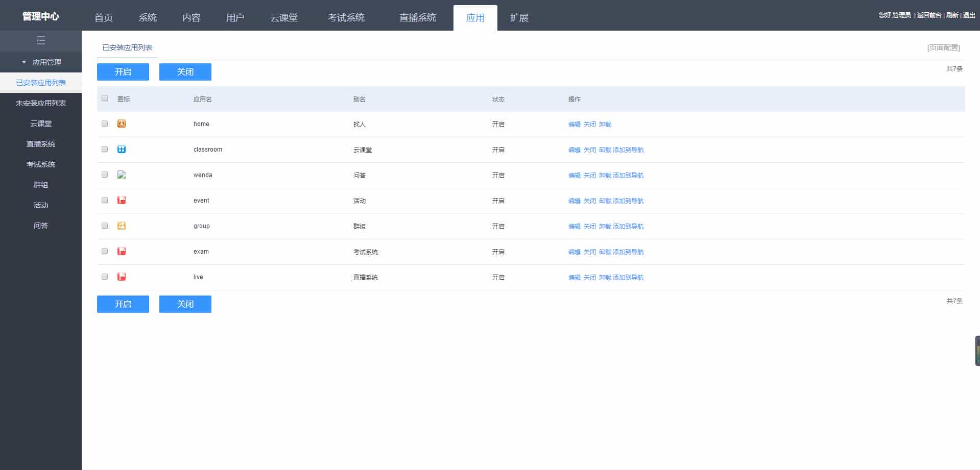Click the exam app red icon
The image size is (980, 470).
pos(122,251)
